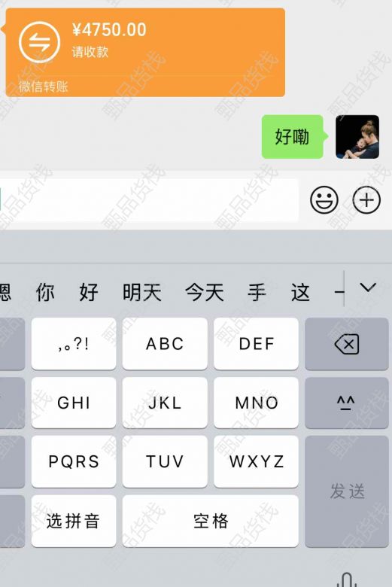Select the candidate word 明天
The width and height of the screenshot is (392, 587).
point(142,293)
